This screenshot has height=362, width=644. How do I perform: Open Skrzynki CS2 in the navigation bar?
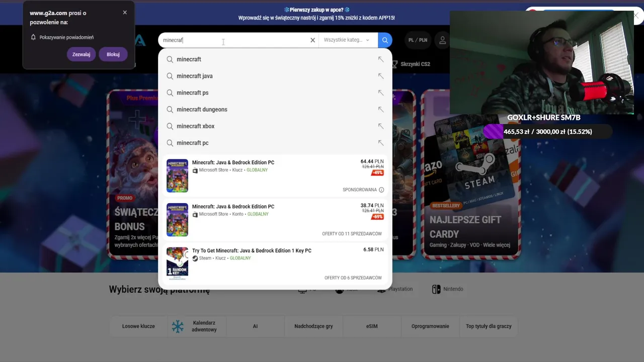point(411,64)
